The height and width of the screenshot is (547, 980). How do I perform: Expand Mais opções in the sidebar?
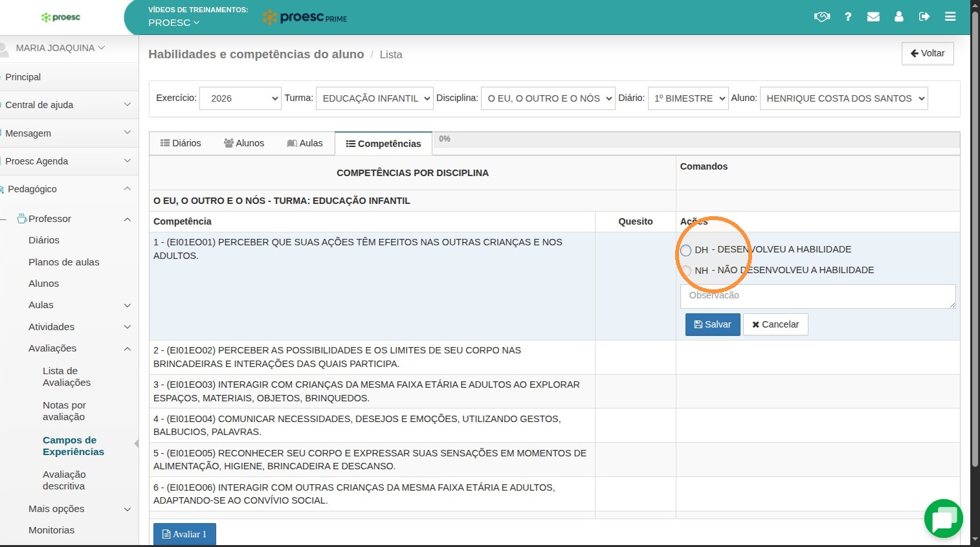click(x=80, y=509)
